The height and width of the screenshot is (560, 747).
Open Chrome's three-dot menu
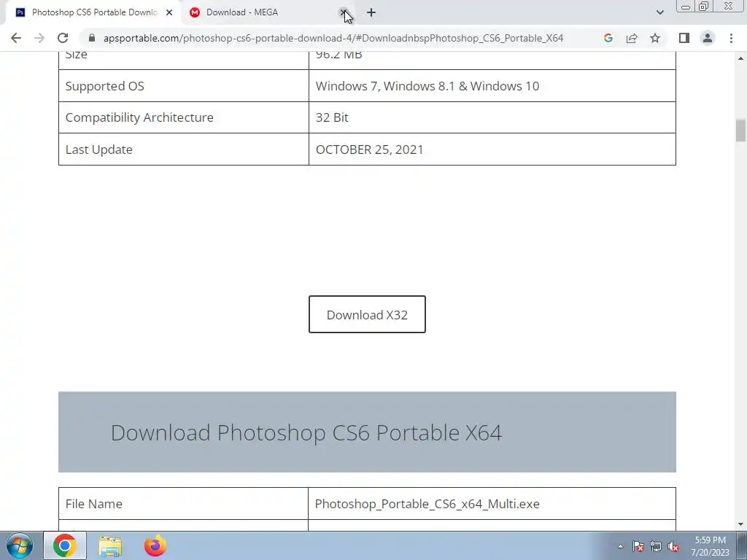click(x=731, y=38)
